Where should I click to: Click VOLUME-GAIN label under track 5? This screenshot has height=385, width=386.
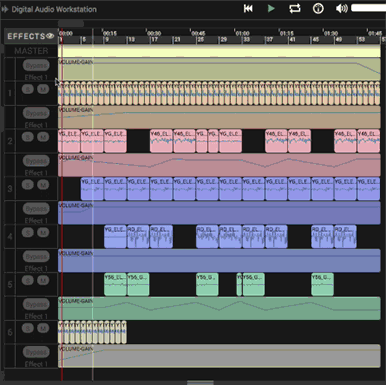tap(76, 301)
